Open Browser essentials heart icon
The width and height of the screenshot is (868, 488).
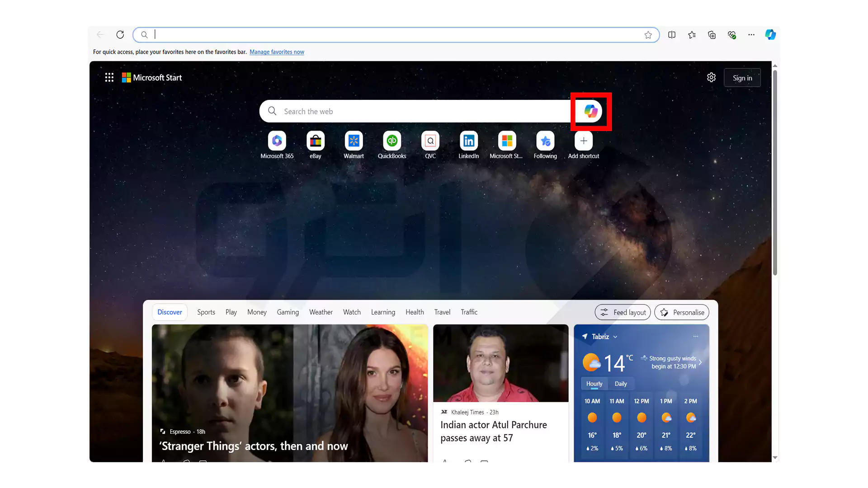[731, 35]
